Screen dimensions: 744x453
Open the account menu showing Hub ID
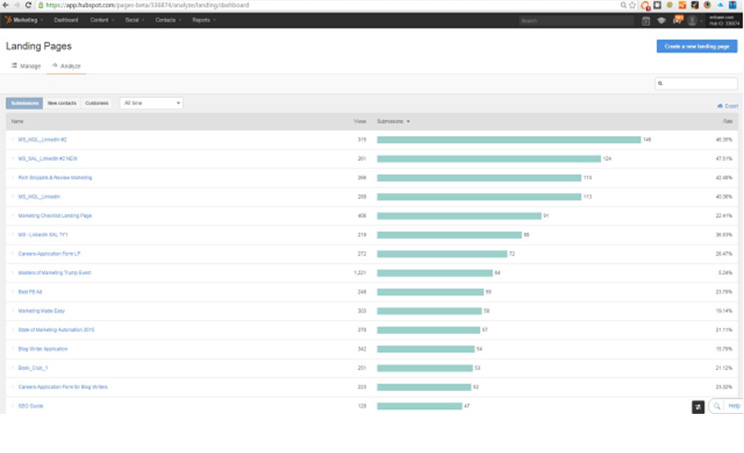click(x=725, y=20)
